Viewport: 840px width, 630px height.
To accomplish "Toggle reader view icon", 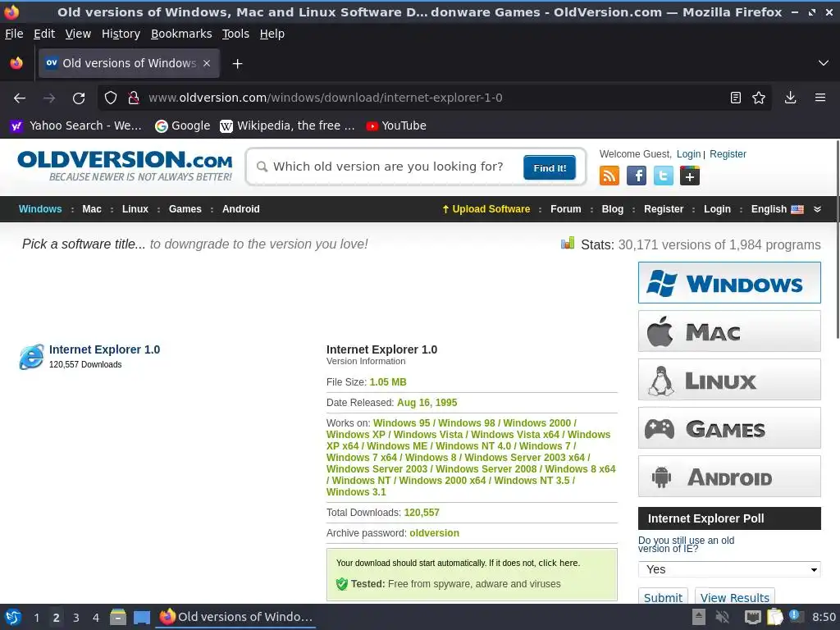I will tap(736, 98).
